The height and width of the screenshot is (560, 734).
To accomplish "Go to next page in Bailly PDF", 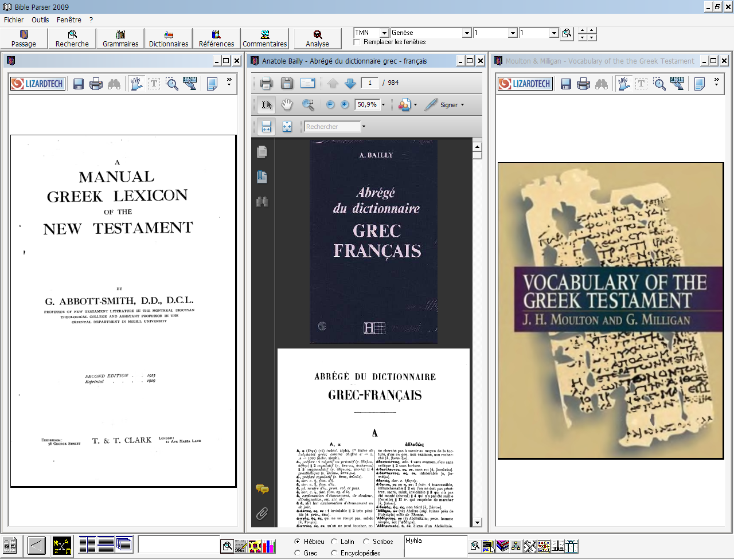I will pos(350,84).
